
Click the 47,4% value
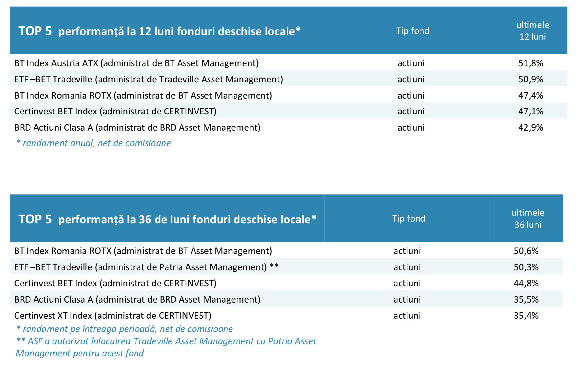click(531, 95)
